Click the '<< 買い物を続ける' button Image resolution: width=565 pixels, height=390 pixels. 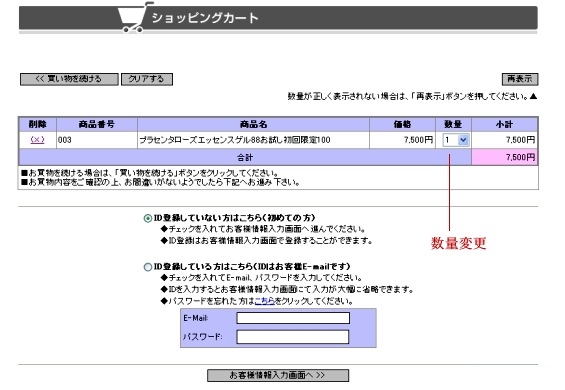point(69,79)
